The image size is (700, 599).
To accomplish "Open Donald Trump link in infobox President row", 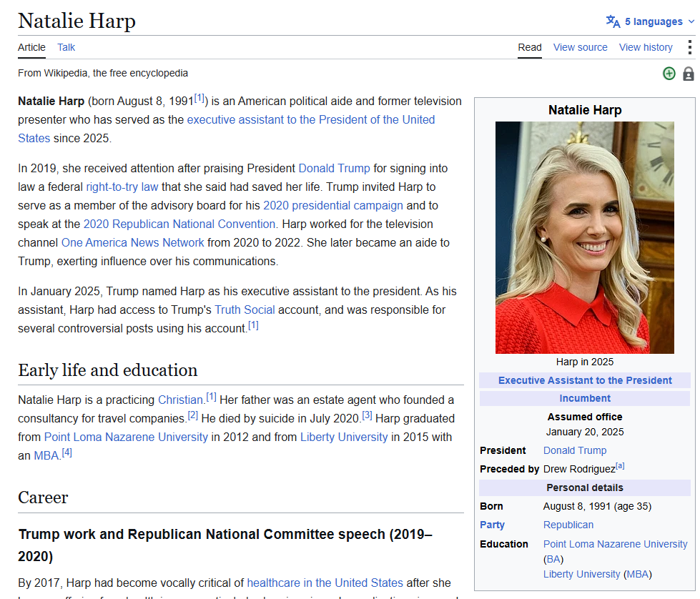I will [575, 450].
